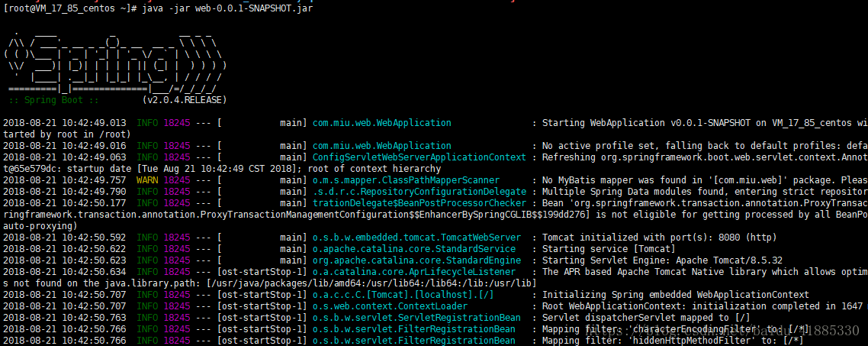The image size is (868, 346).
Task: Click message 'Tomcat initialized with port(s): 8080 (http)'
Action: point(660,238)
